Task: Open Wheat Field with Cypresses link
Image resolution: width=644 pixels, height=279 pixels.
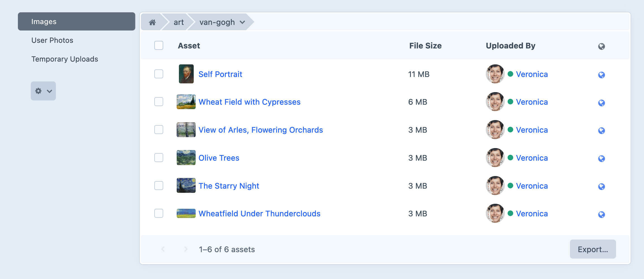Action: pos(249,102)
